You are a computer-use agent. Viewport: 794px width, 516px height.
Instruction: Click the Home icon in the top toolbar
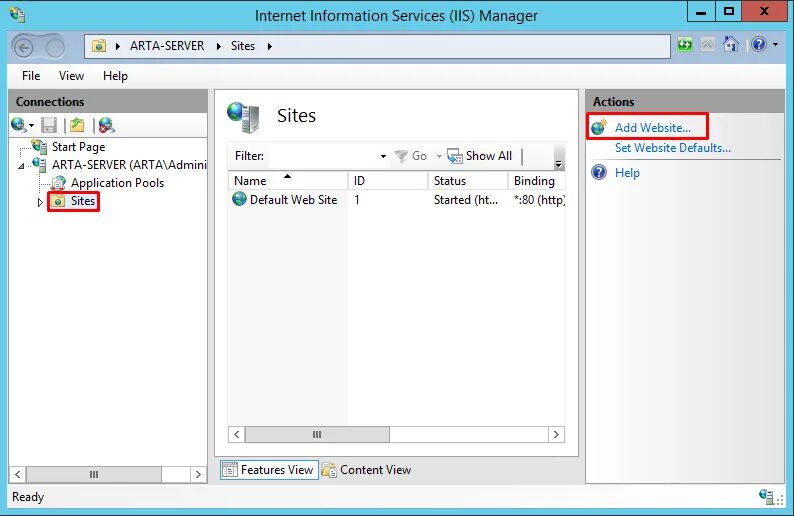(730, 45)
